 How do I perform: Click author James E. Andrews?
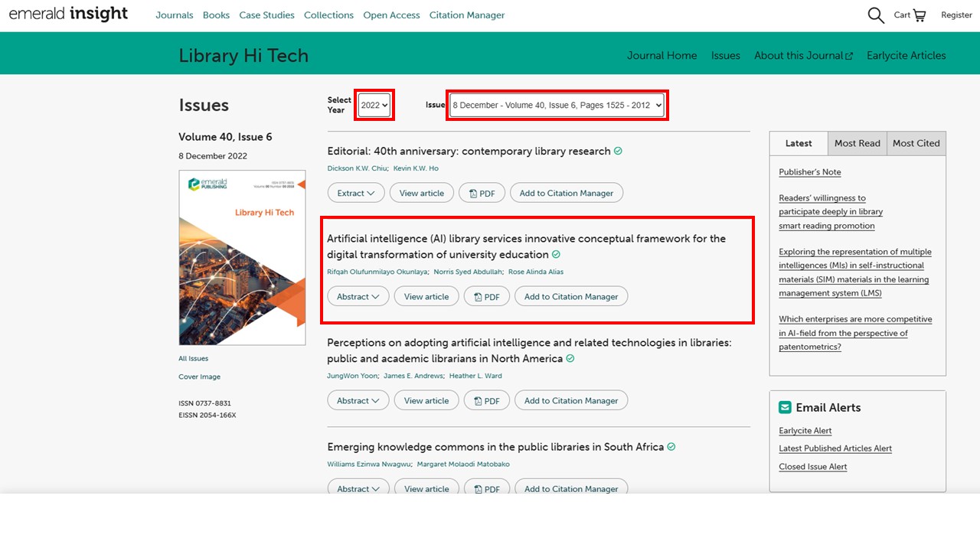click(x=413, y=376)
